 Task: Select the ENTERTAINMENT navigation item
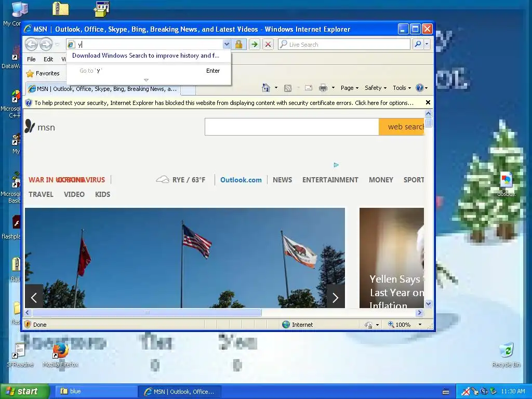[x=330, y=180]
